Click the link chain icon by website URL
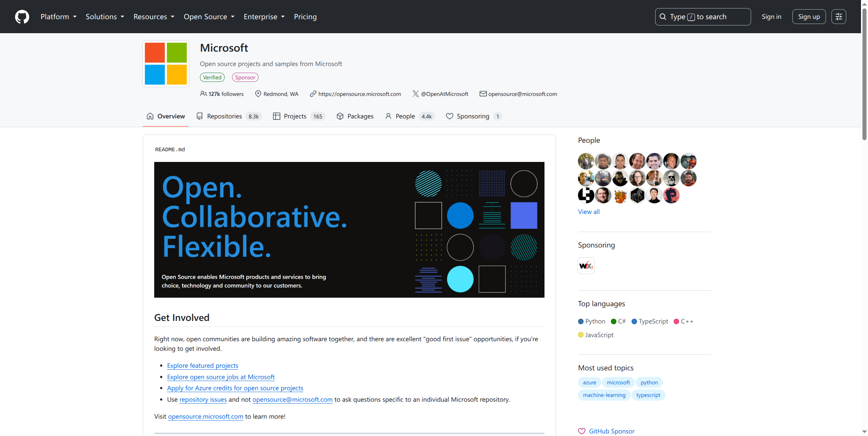The image size is (868, 436). 313,94
